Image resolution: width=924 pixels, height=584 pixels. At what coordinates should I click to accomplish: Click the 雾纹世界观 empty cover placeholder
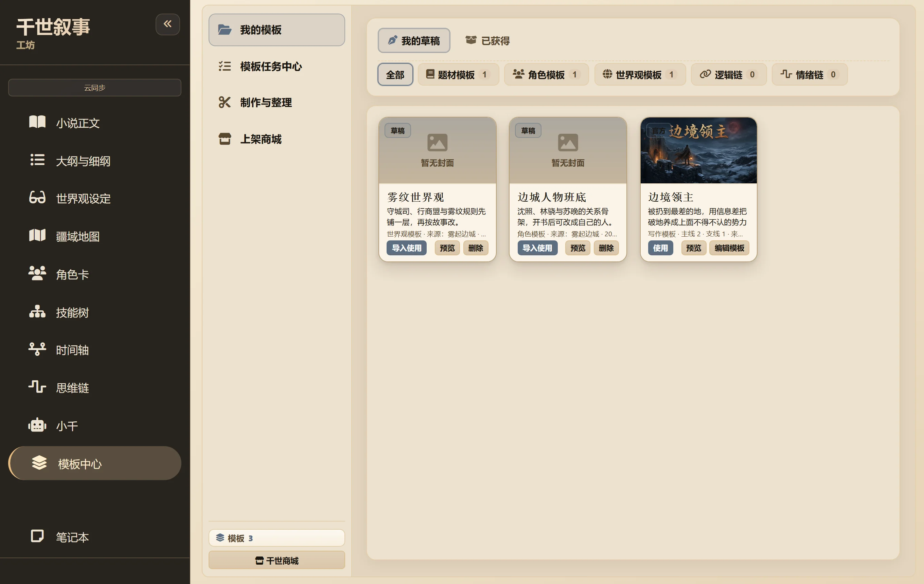click(x=438, y=150)
